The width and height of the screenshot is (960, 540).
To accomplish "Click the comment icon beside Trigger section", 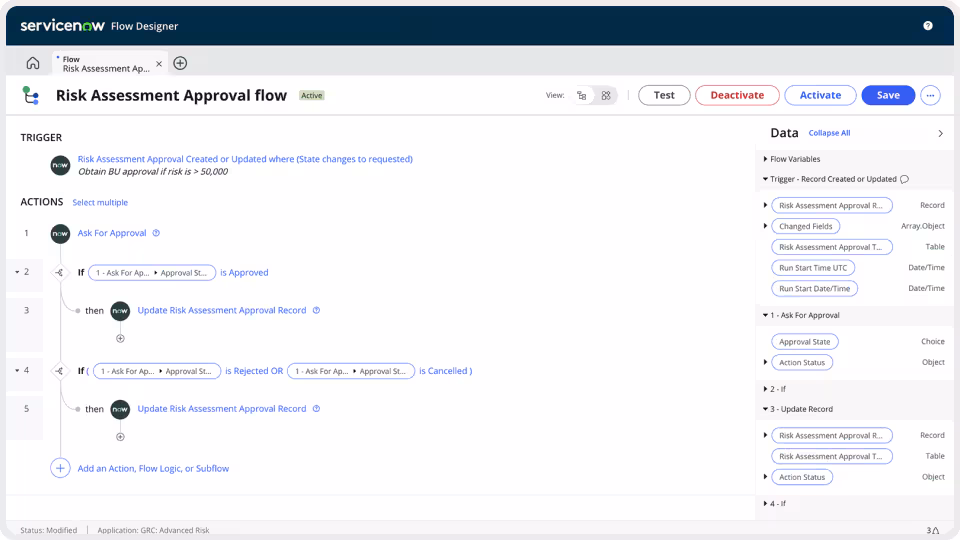I will pos(904,180).
